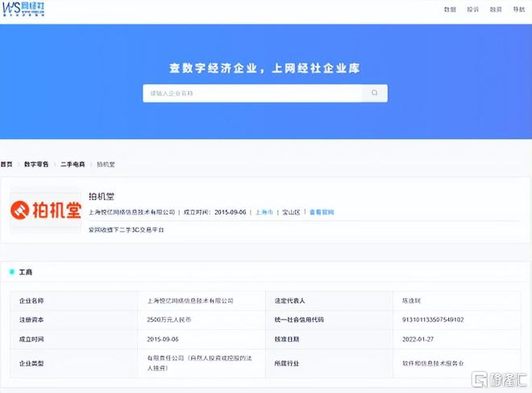Click the 有限责任公司 enterprise type value
This screenshot has width=532, height=393.
click(200, 363)
